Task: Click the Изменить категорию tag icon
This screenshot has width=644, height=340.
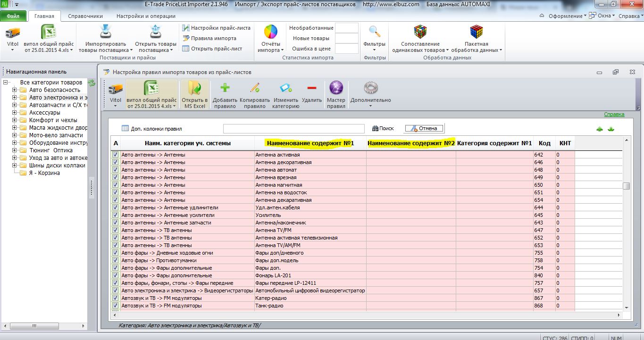Action: tap(285, 88)
